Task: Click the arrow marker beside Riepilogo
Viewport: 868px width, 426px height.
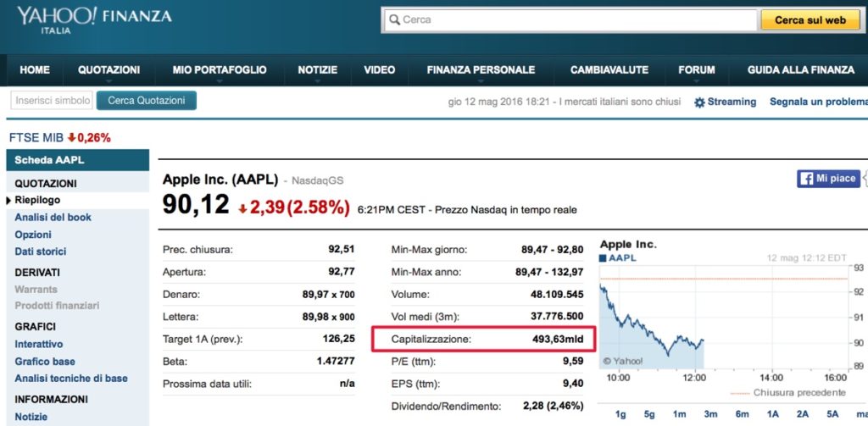Action: [x=8, y=201]
